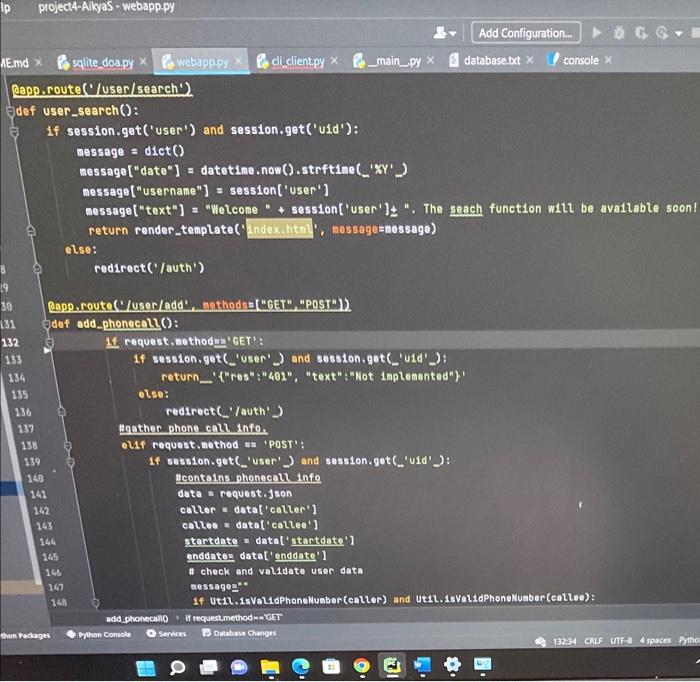Click fold end marker beside redirect('/auth') in user_search
Screen dimensions: 700x682
[x=38, y=268]
